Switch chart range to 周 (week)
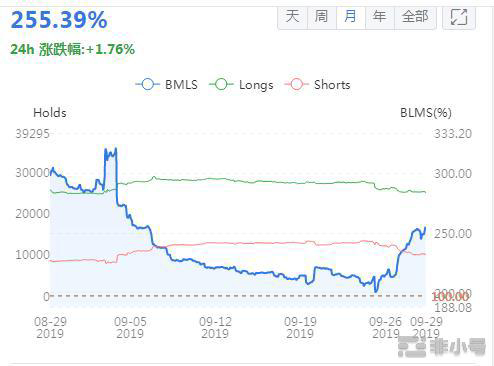Viewport: 494px width, 366px height. tap(322, 16)
